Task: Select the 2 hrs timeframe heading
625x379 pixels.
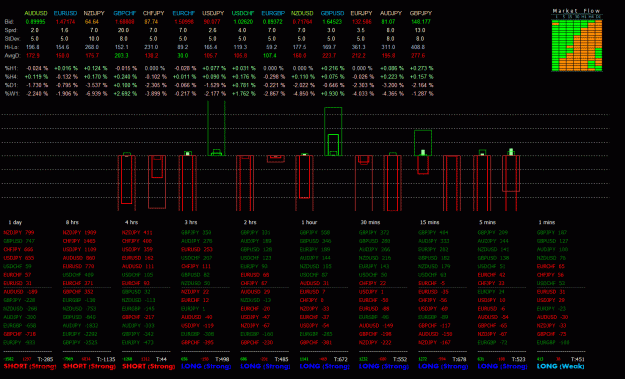Action: pyautogui.click(x=250, y=222)
